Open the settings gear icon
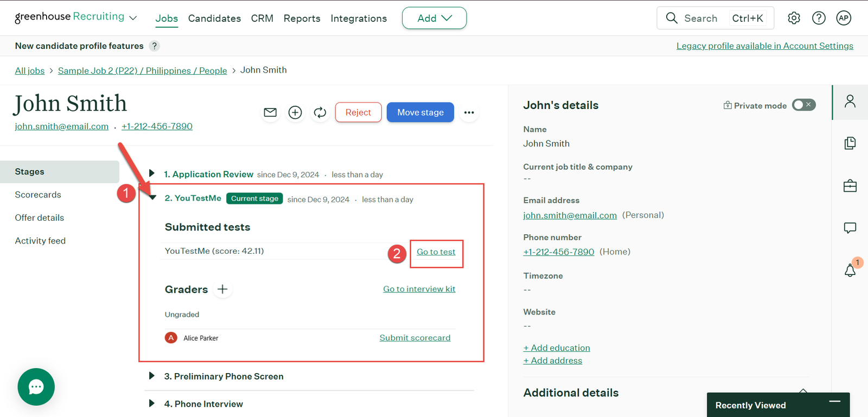Screen dimensions: 868x417 pyautogui.click(x=794, y=18)
